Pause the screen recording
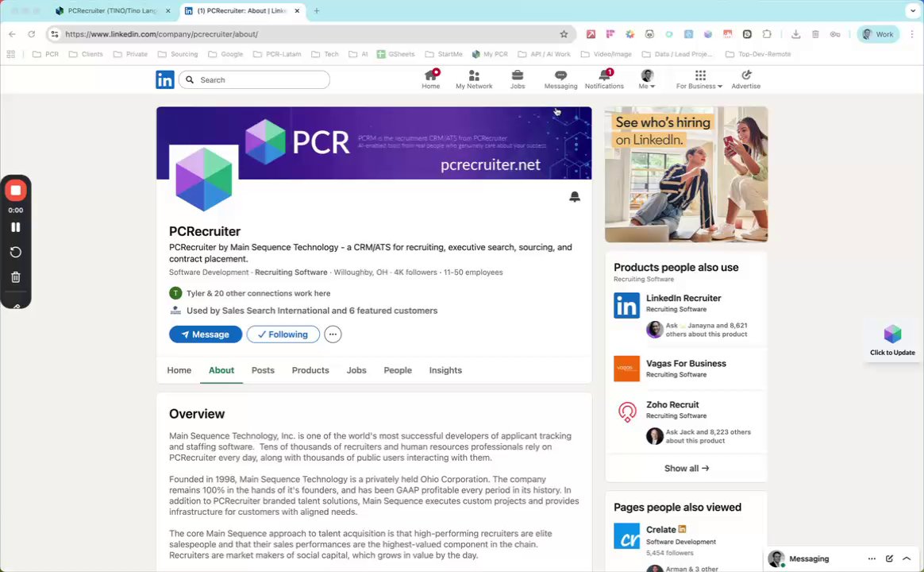This screenshot has width=924, height=572. click(x=16, y=227)
